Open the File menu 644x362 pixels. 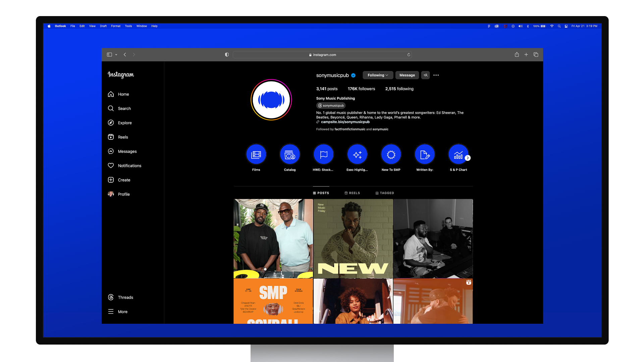pyautogui.click(x=73, y=26)
